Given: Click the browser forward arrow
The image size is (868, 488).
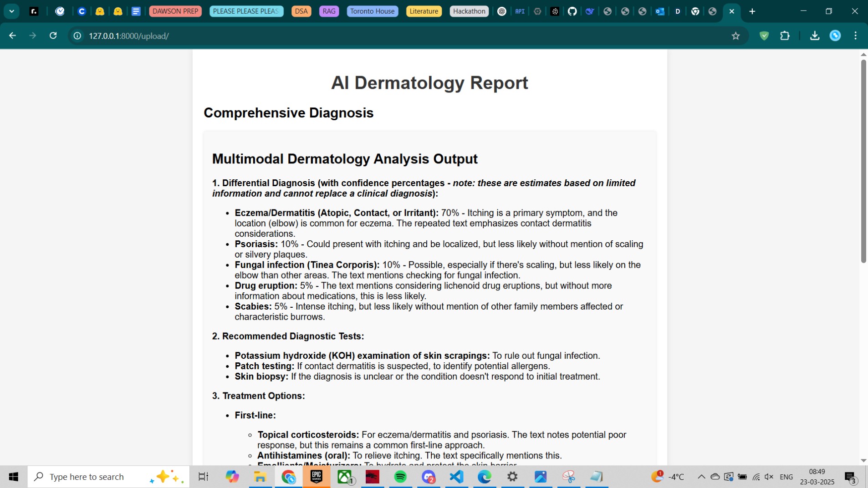Looking at the screenshot, I should tap(32, 36).
